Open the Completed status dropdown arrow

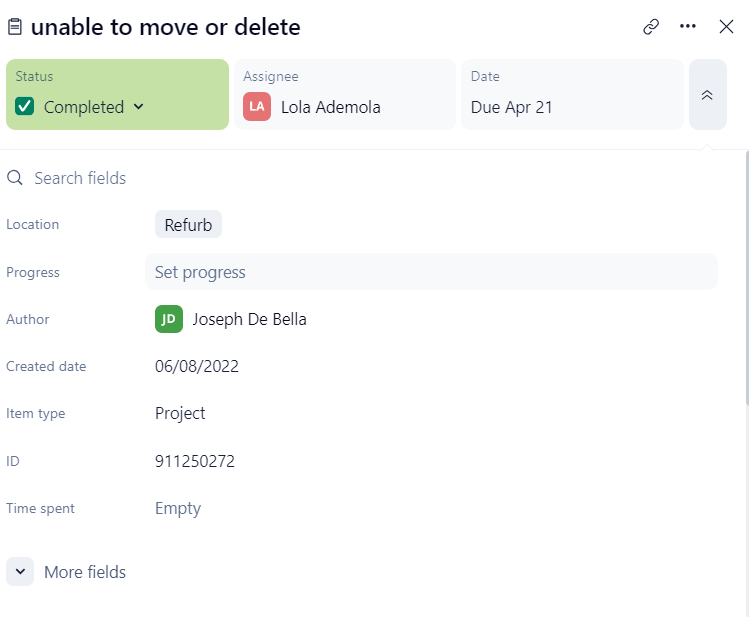tap(139, 107)
